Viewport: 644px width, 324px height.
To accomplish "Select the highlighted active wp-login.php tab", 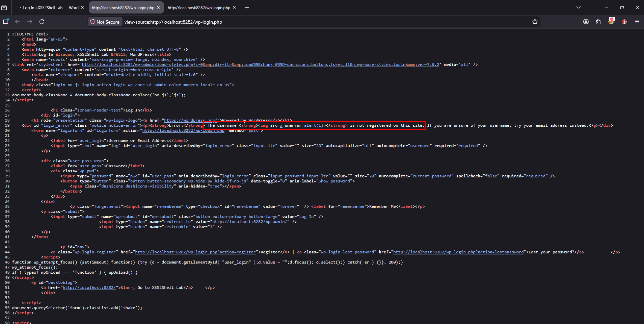I will [x=126, y=7].
